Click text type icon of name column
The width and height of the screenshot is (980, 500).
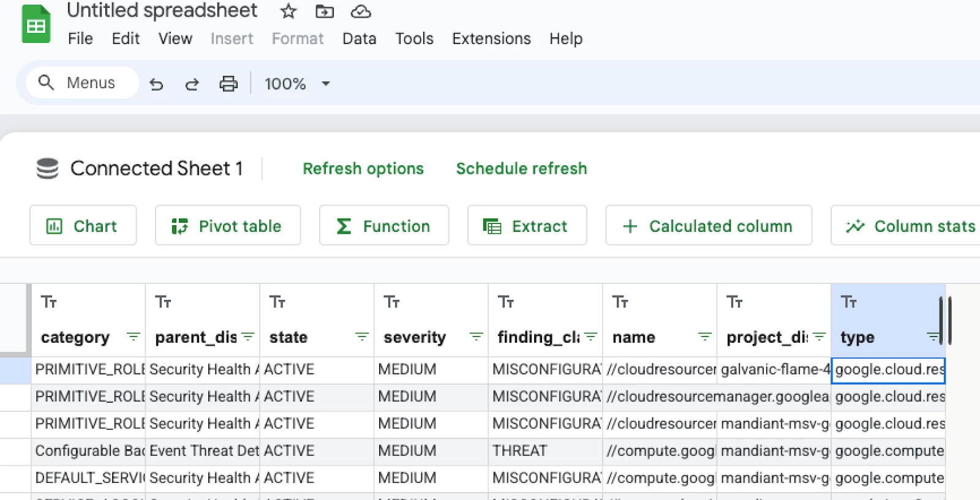[620, 302]
